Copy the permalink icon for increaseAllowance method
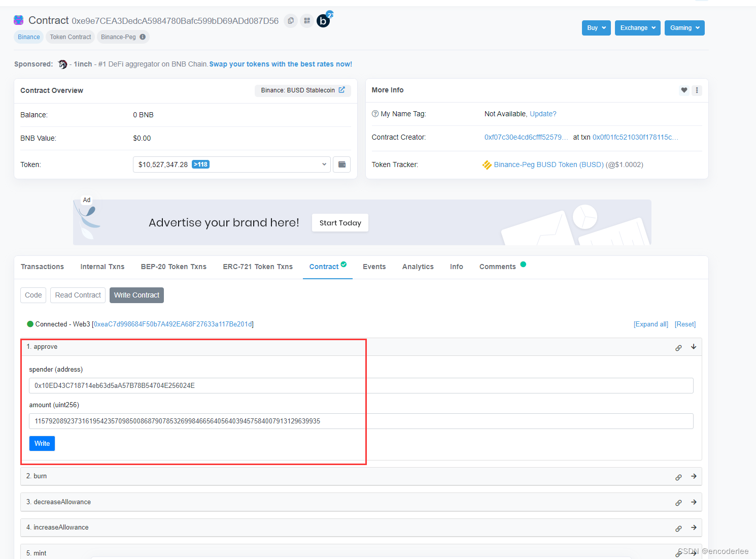This screenshot has width=756, height=559. [x=678, y=529]
